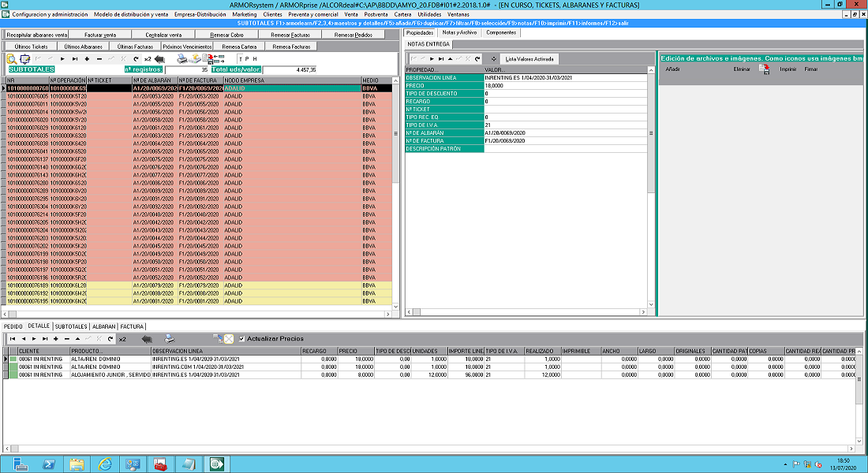Click the magnifier search icon in the main toolbar
Screen dimensions: 868x473
pos(11,59)
